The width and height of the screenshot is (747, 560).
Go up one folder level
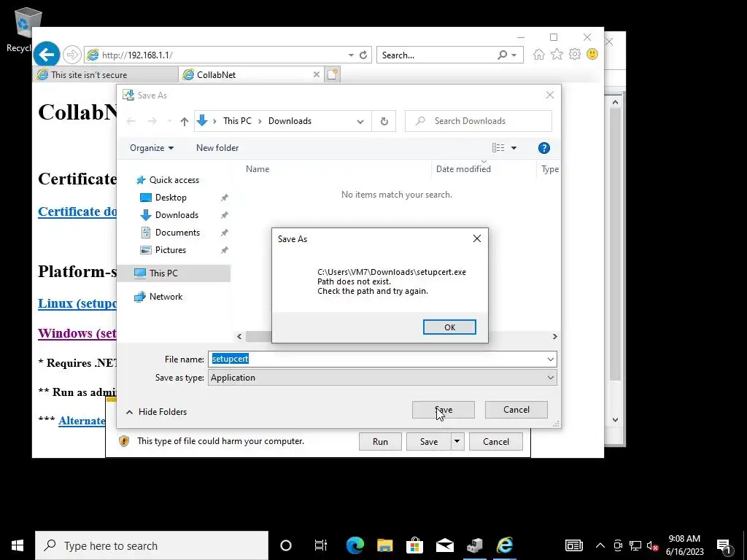185,121
